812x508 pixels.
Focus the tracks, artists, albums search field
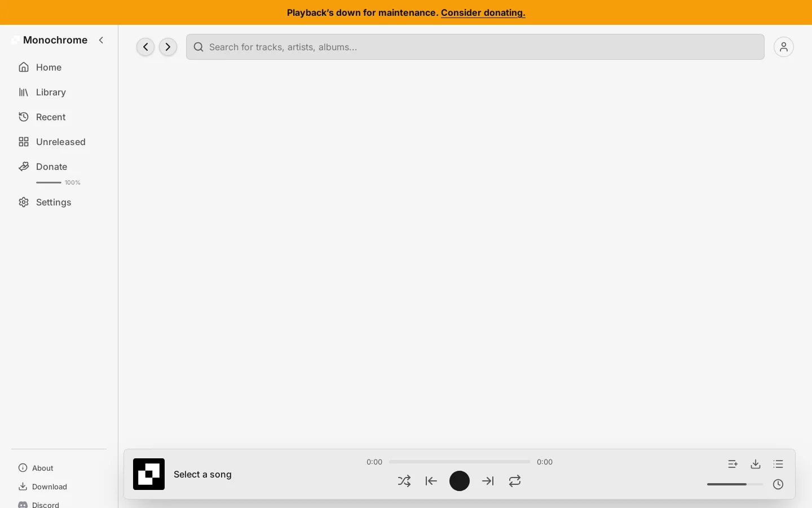tap(475, 47)
